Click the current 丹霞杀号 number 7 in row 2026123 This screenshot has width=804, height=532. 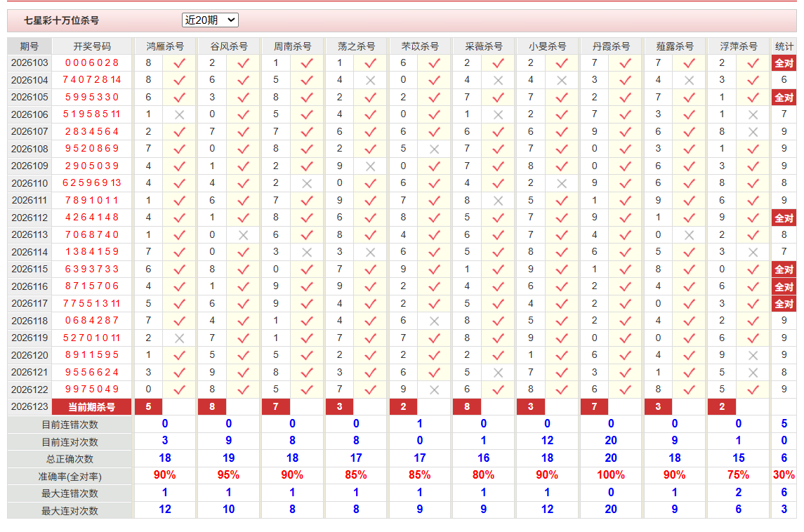(594, 407)
